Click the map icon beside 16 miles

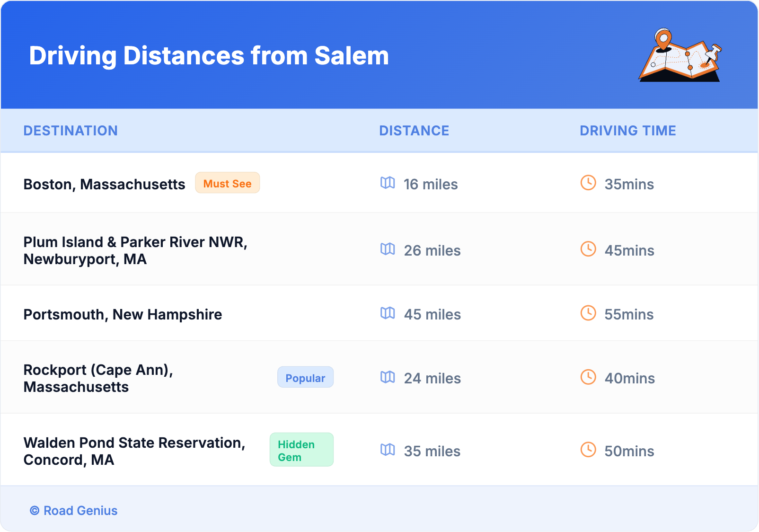click(x=388, y=183)
